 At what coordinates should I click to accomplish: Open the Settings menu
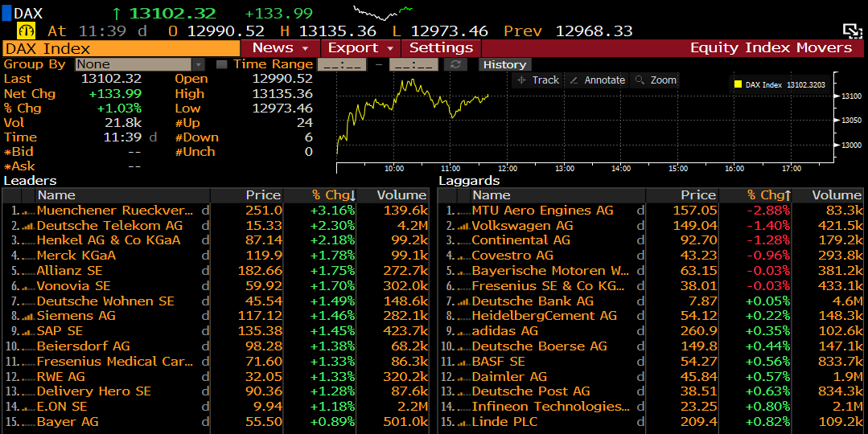click(x=441, y=48)
